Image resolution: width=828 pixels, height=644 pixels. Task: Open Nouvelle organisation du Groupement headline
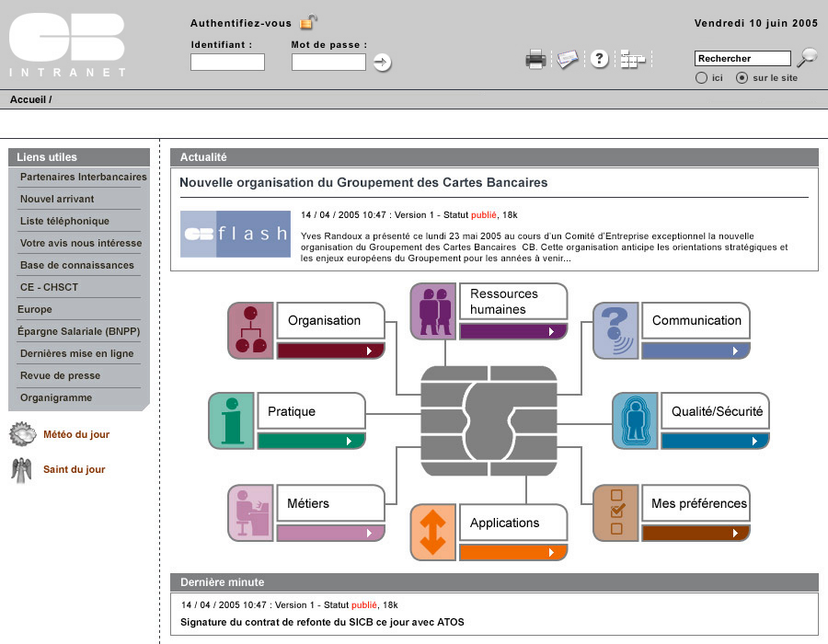[363, 183]
